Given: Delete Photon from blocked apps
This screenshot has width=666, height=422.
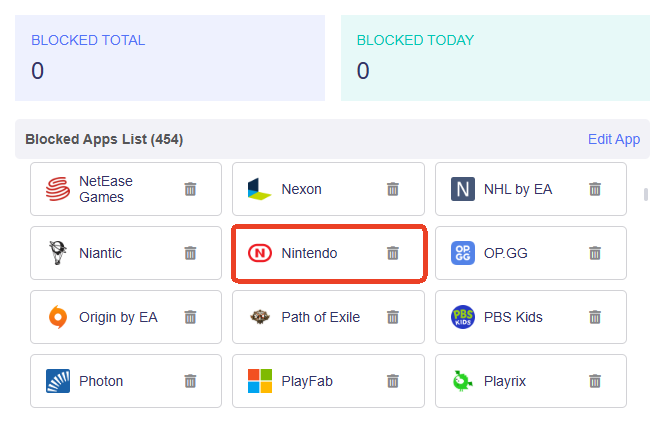Looking at the screenshot, I should pos(190,381).
